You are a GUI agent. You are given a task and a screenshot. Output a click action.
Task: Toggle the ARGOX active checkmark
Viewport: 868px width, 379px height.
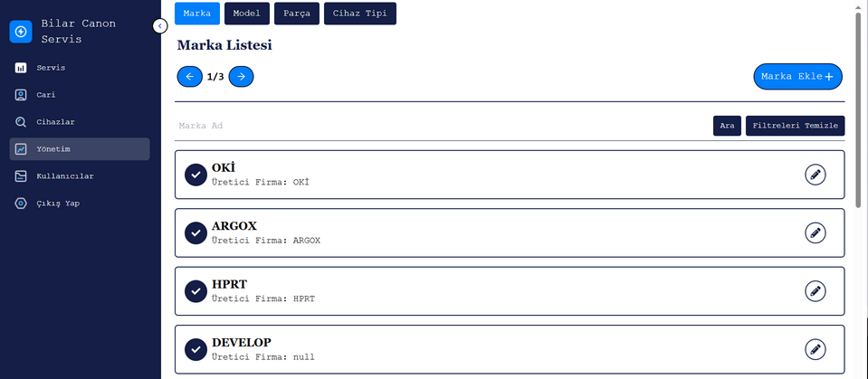tap(196, 233)
